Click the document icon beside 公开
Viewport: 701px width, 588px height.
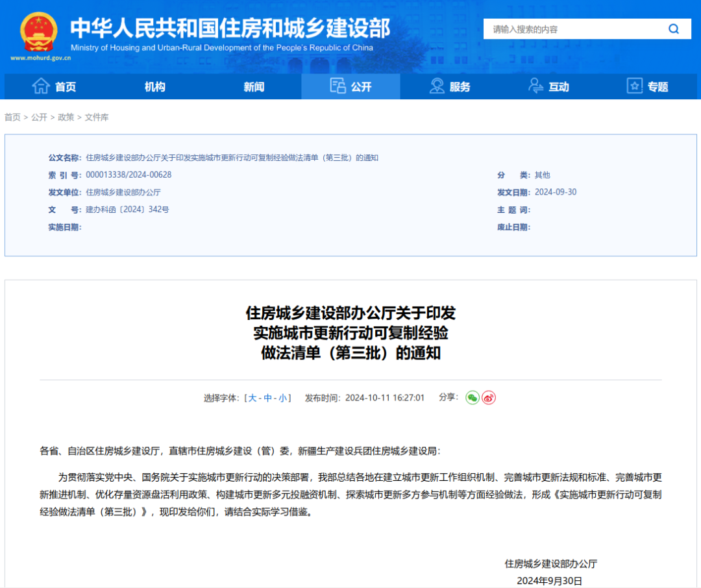tap(338, 86)
